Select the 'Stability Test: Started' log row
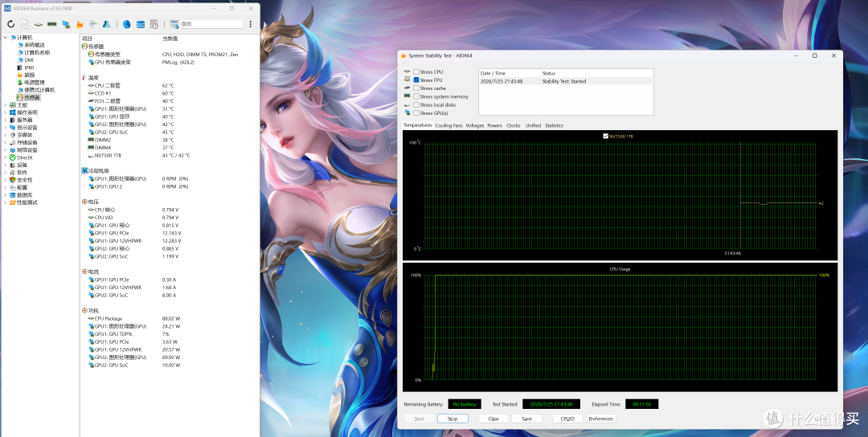868x437 pixels. [566, 81]
